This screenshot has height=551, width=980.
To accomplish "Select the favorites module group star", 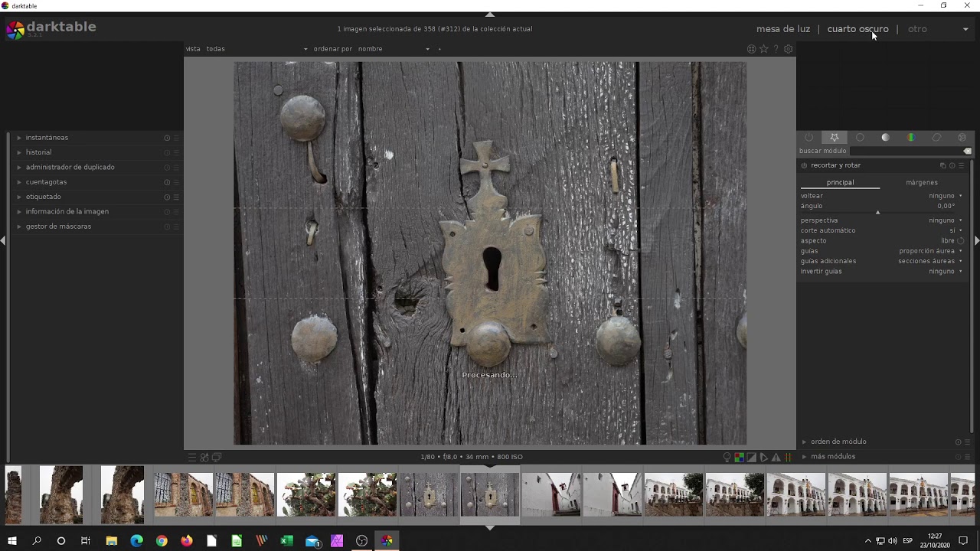I will 835,138.
